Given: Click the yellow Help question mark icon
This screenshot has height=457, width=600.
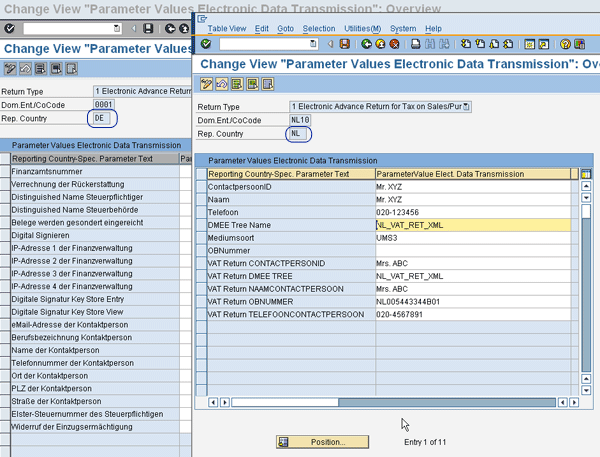Looking at the screenshot, I should [x=566, y=44].
